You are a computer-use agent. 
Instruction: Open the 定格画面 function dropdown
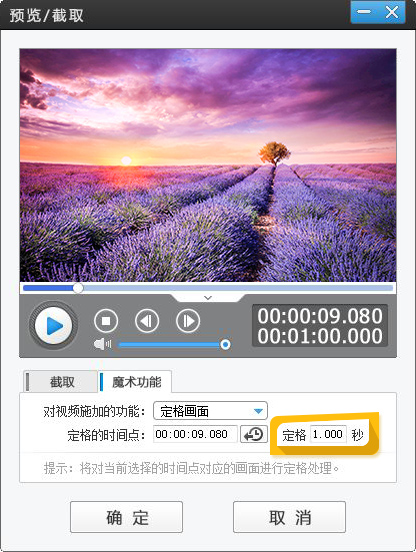pos(210,411)
